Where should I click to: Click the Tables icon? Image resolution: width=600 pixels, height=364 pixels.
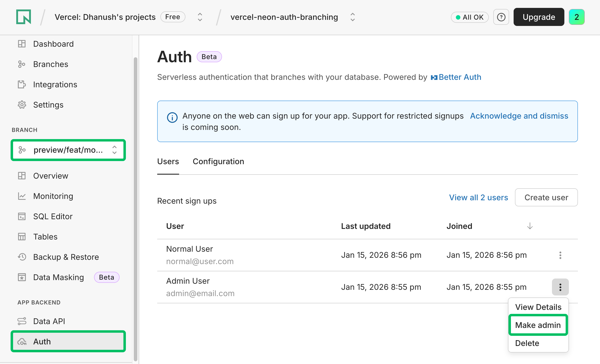click(22, 237)
